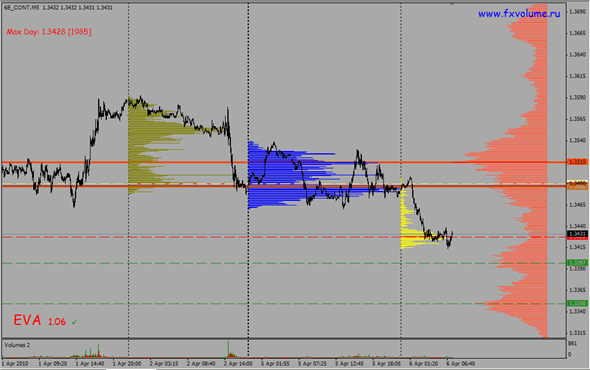Screen dimensions: 590x370
Task: Click the 1.3465 price axis label
Action: [578, 204]
